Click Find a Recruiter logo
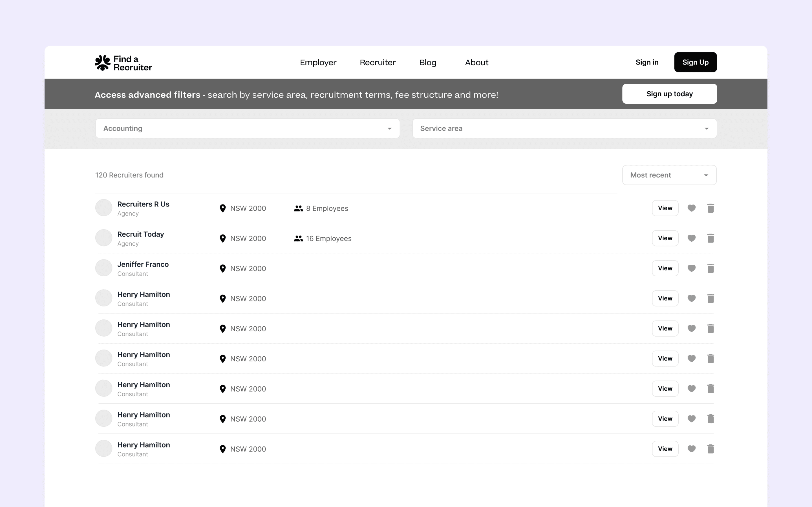Viewport: 812px width, 507px height. [x=123, y=63]
